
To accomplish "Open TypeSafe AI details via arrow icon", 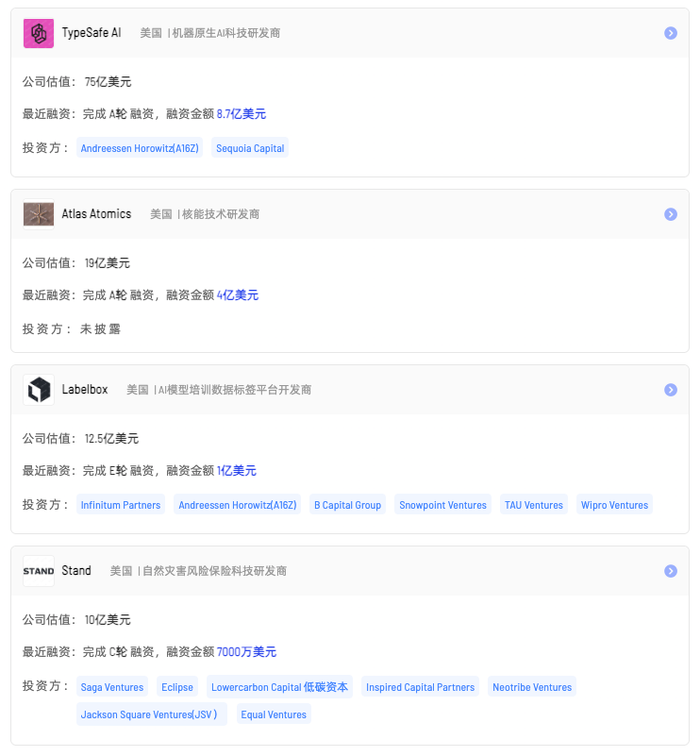I will [x=671, y=33].
